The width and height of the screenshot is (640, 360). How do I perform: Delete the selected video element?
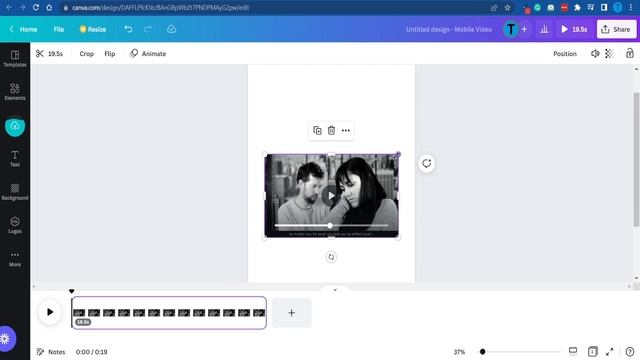[331, 130]
